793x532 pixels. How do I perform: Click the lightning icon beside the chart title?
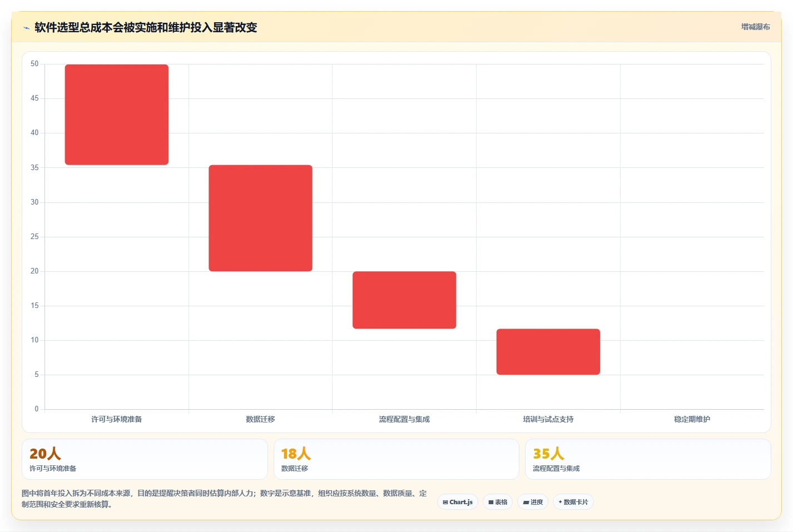click(26, 28)
